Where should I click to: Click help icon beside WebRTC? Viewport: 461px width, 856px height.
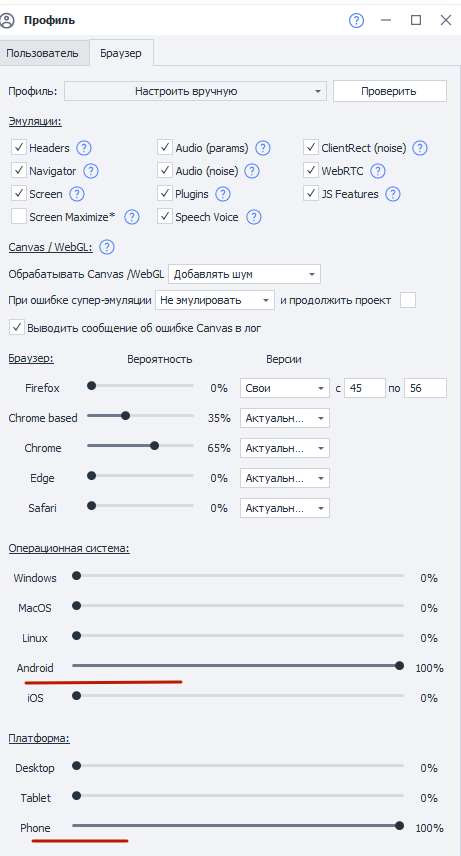(x=377, y=171)
